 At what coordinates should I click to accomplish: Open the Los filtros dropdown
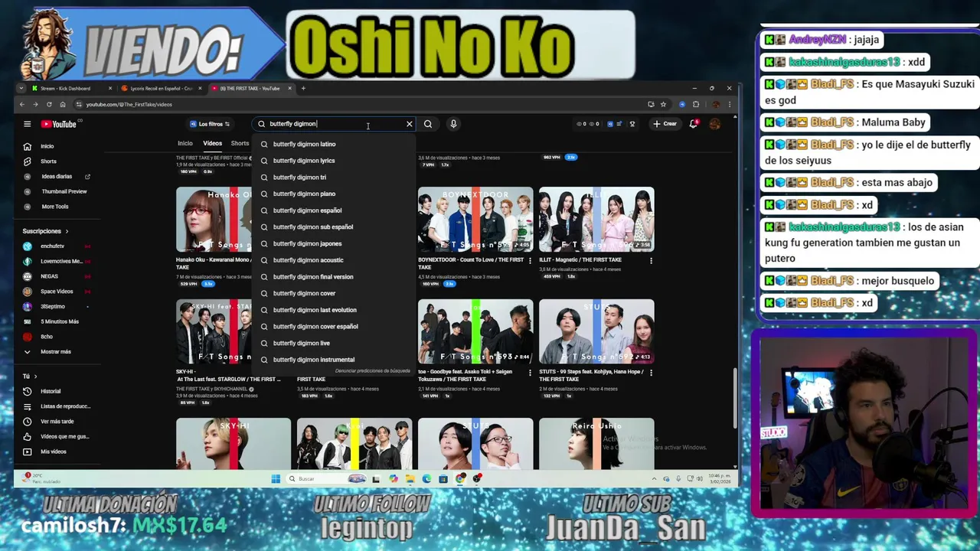pyautogui.click(x=210, y=124)
